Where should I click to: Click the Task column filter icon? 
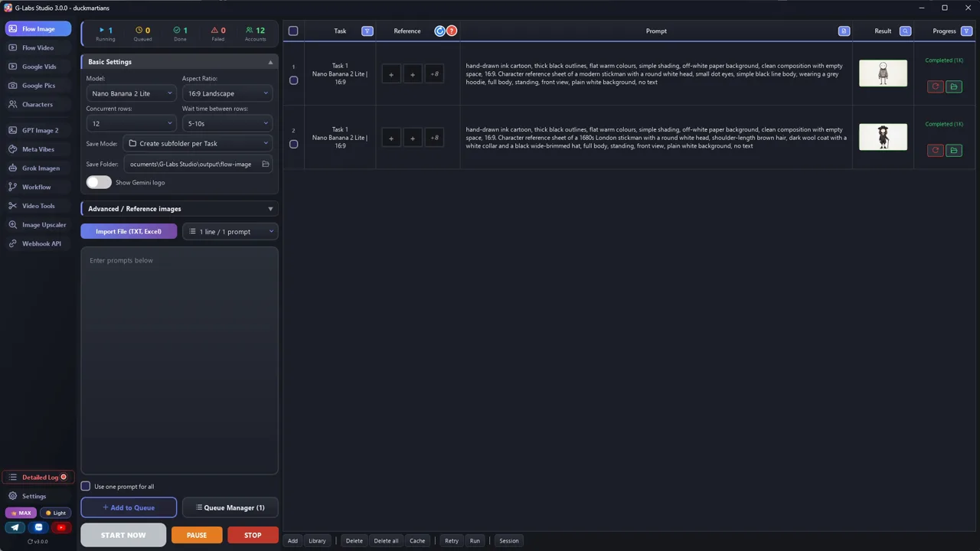pyautogui.click(x=367, y=31)
